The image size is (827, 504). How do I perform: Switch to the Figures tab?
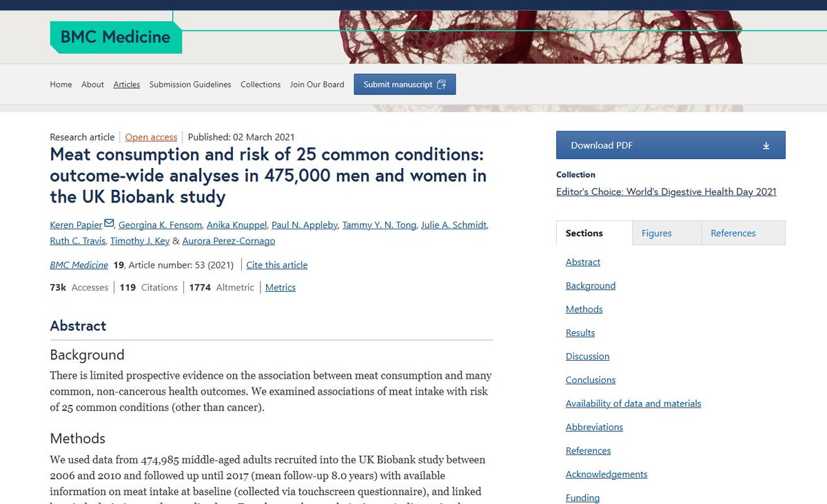(657, 233)
